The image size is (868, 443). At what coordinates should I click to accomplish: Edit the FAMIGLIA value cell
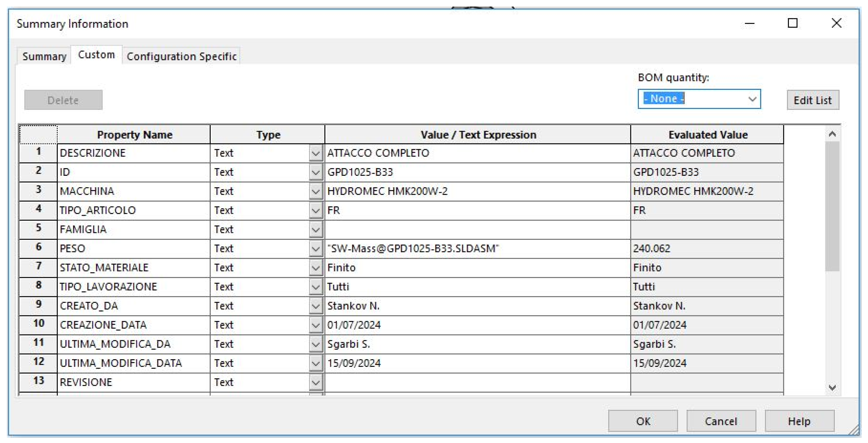pyautogui.click(x=477, y=230)
